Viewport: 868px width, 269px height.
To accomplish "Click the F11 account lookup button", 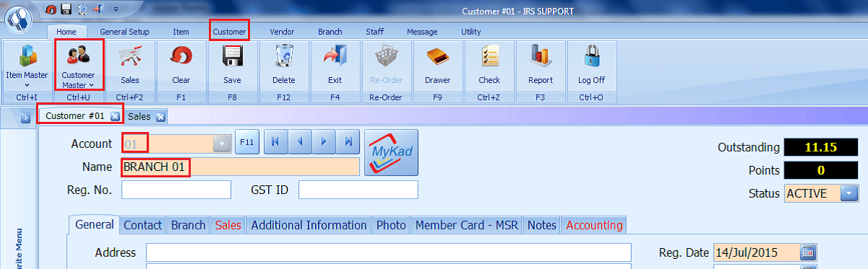I will tap(247, 143).
